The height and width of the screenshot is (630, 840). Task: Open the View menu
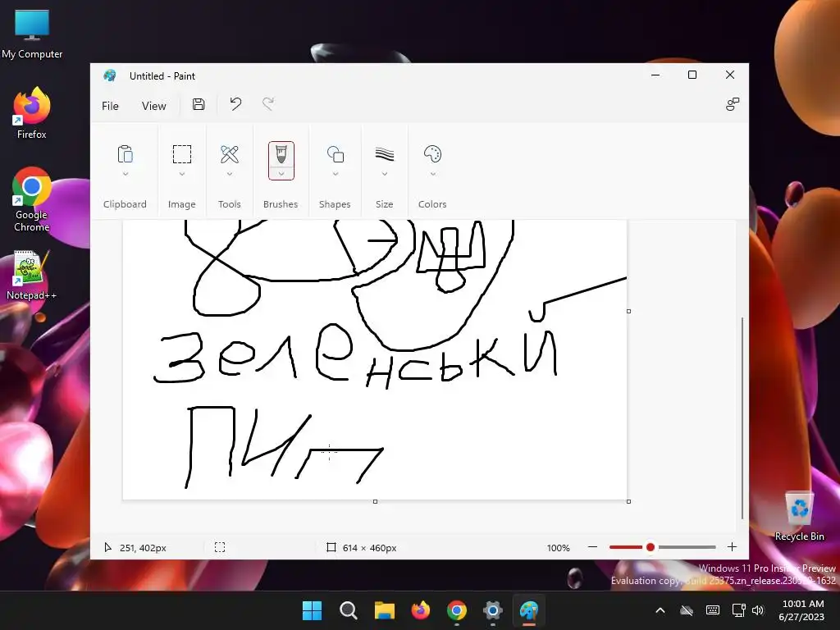click(153, 106)
